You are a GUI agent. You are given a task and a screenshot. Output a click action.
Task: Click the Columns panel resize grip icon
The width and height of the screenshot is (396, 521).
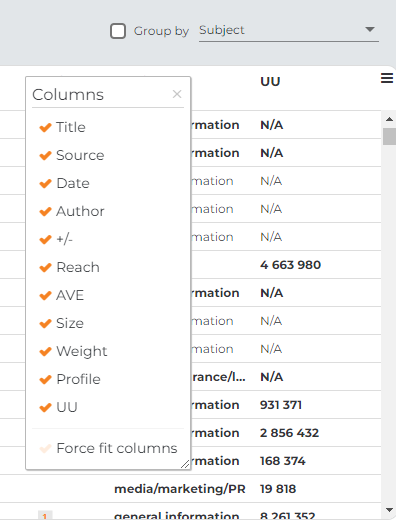185,464
